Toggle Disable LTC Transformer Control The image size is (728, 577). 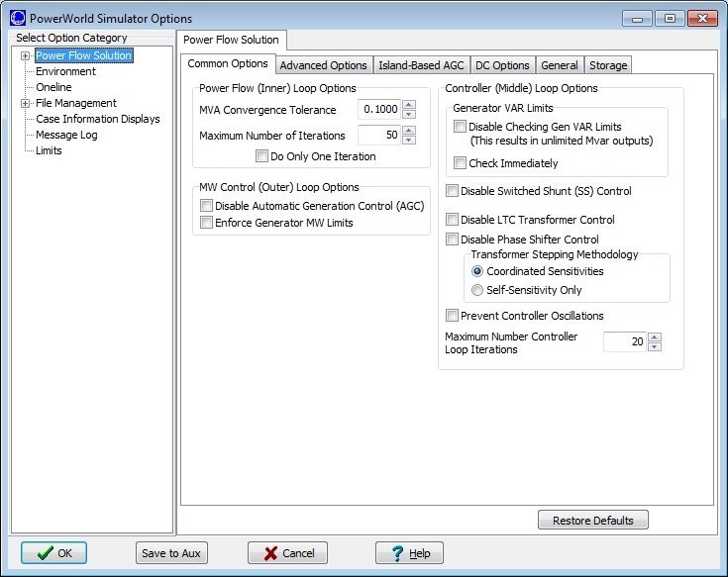(x=452, y=219)
